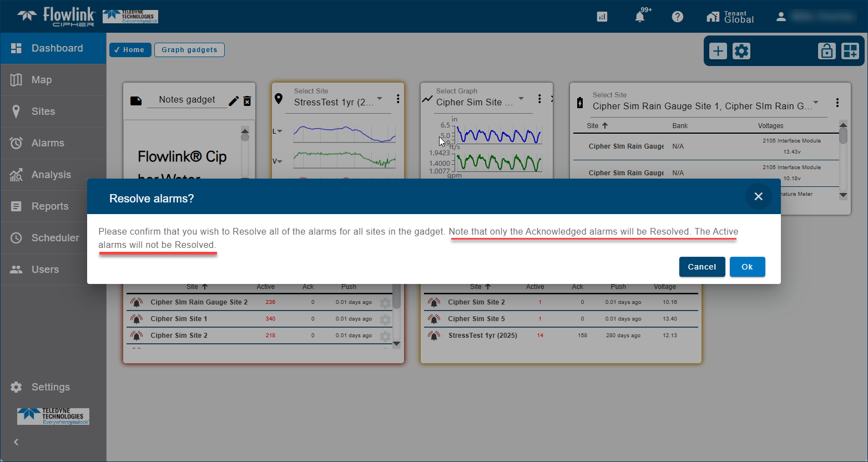Click the dashboard layout grid icon
Viewport: 868px width, 462px height.
pos(850,52)
